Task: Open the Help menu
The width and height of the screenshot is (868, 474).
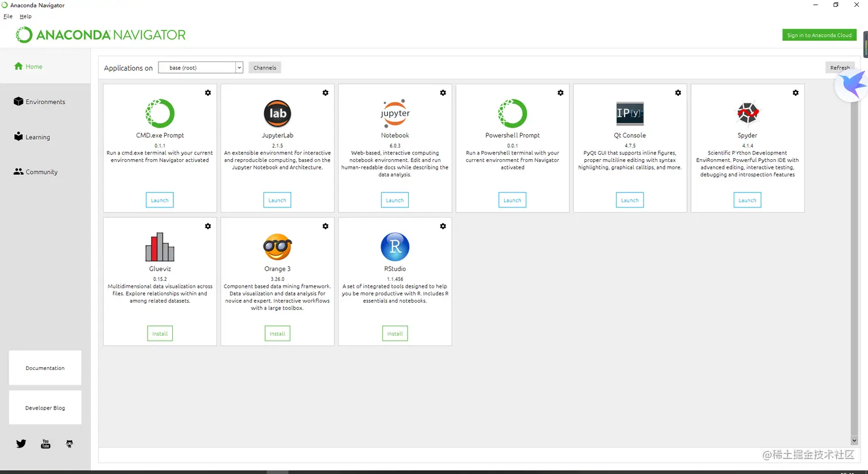Action: click(26, 16)
